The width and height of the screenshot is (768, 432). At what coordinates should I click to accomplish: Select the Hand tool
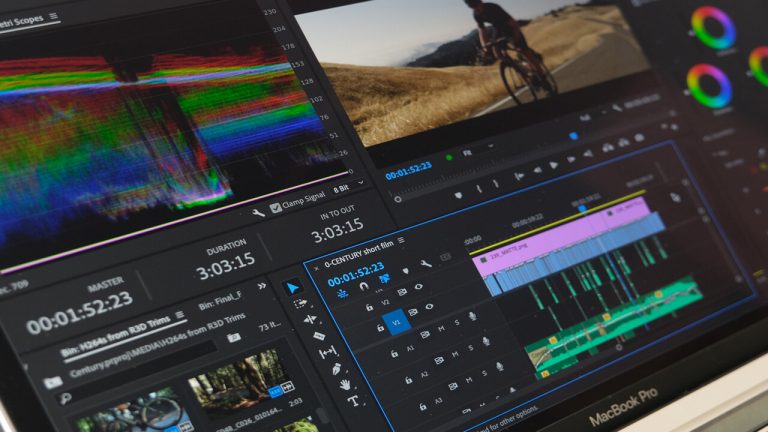point(345,384)
